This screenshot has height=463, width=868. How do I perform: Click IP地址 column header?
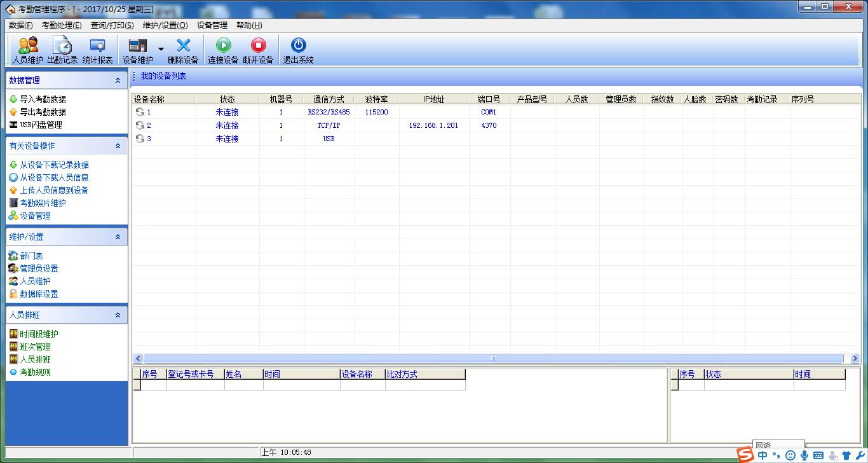point(434,99)
